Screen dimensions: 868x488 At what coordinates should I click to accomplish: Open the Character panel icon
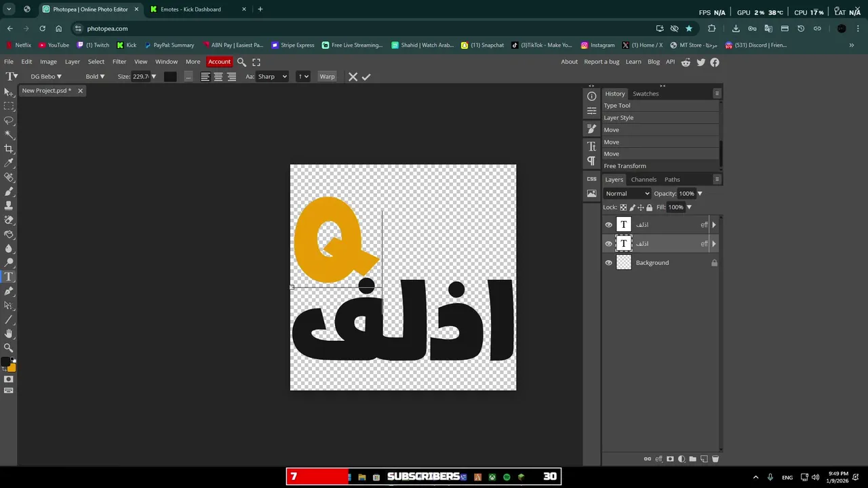tap(591, 146)
